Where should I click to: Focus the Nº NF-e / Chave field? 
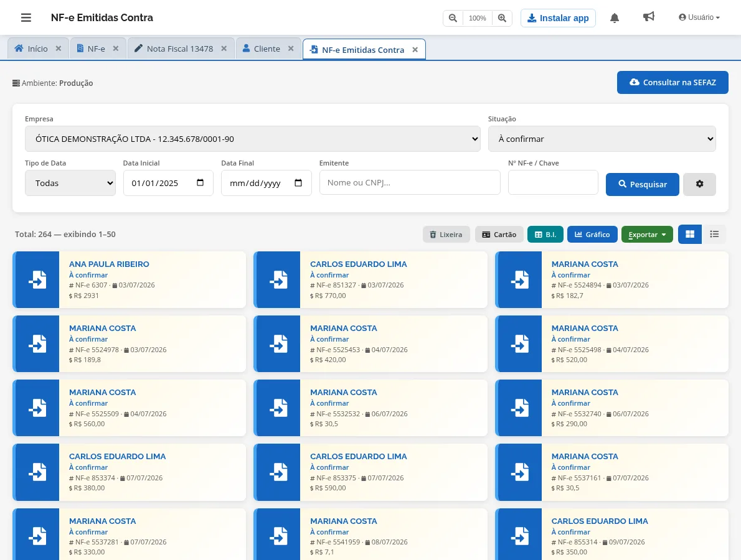(x=553, y=183)
